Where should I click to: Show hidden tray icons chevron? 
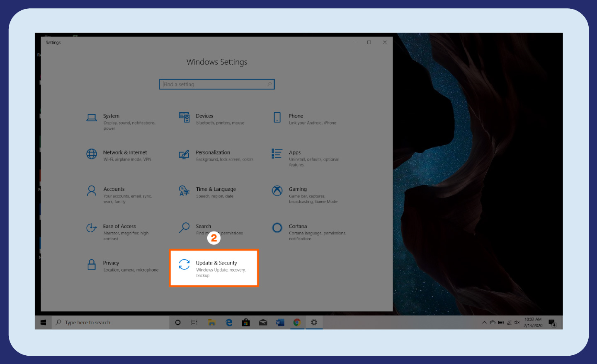coord(484,323)
